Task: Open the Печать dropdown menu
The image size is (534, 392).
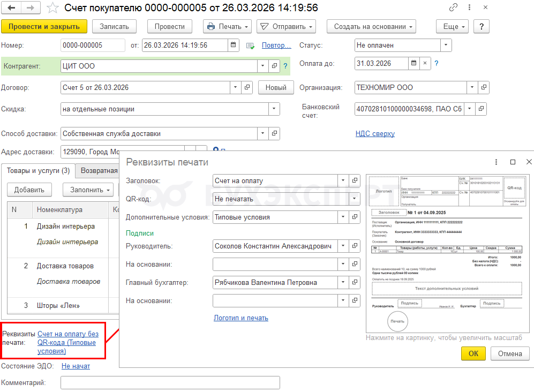Action: click(228, 26)
